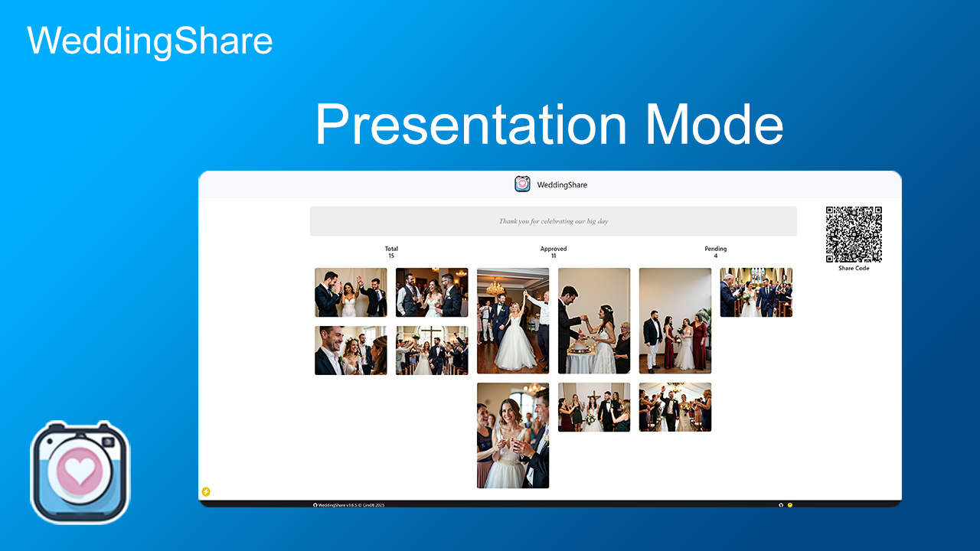Click the WeddingShare v1.6.5 footer text
This screenshot has width=980, height=551.
click(x=351, y=505)
